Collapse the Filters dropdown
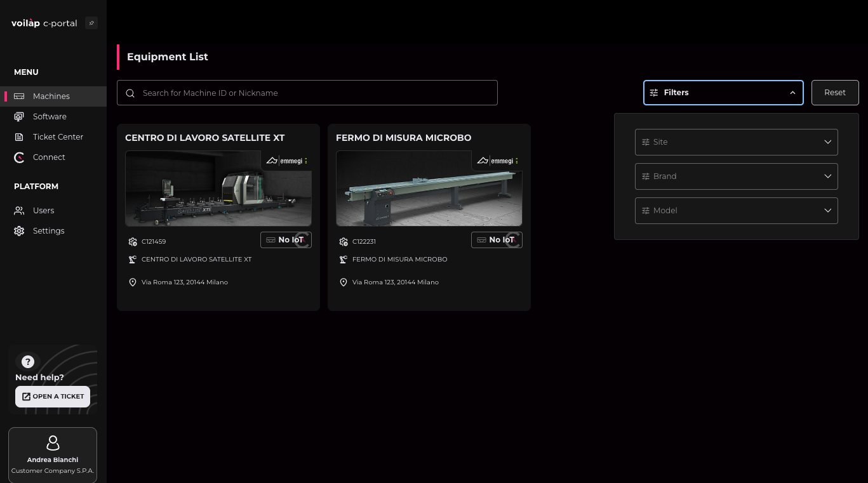The image size is (868, 483). [x=723, y=93]
